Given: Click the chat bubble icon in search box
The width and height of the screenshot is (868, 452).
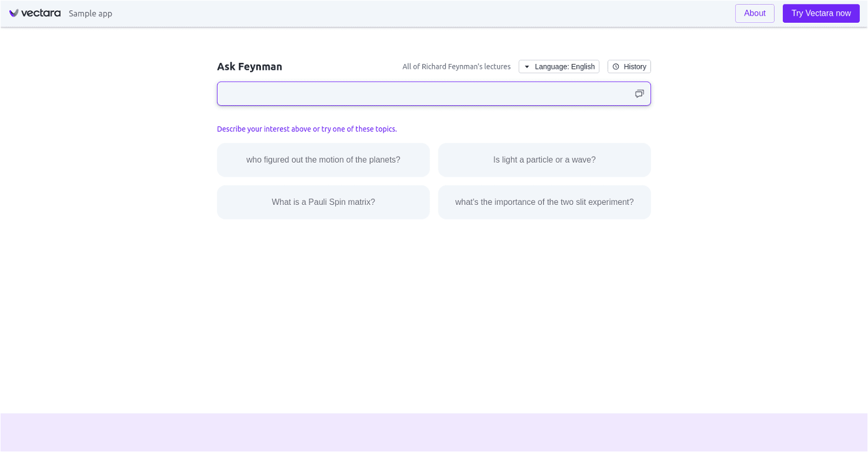Looking at the screenshot, I should (639, 94).
